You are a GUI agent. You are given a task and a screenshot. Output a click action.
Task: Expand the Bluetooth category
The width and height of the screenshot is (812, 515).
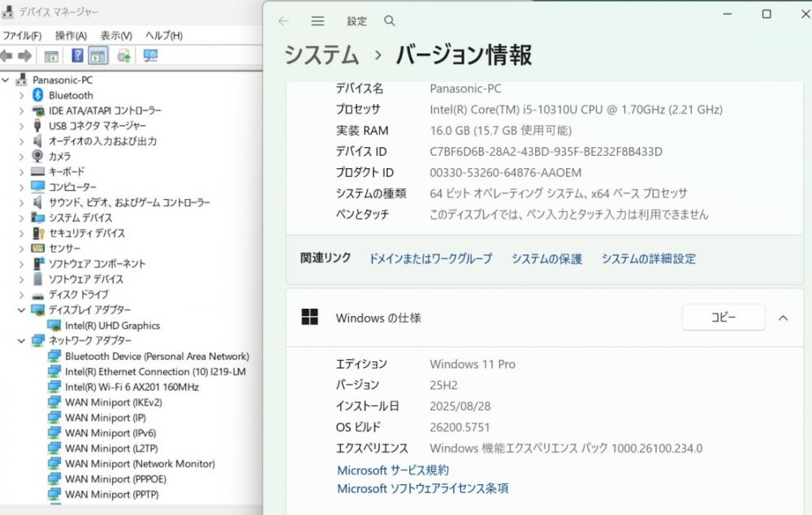point(21,95)
